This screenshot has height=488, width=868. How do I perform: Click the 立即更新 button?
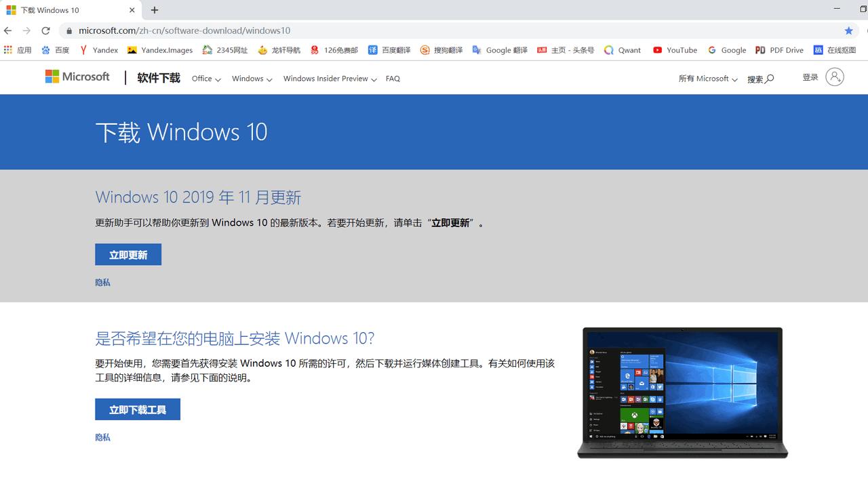point(127,254)
